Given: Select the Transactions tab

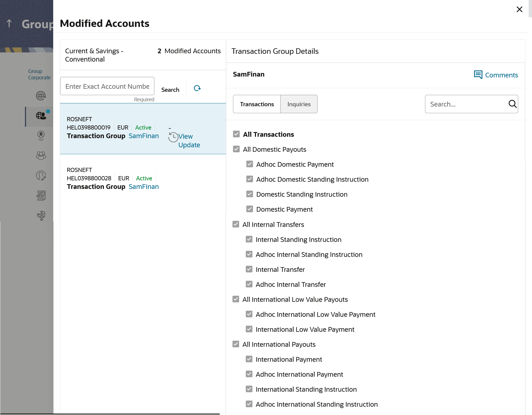Looking at the screenshot, I should [x=257, y=104].
